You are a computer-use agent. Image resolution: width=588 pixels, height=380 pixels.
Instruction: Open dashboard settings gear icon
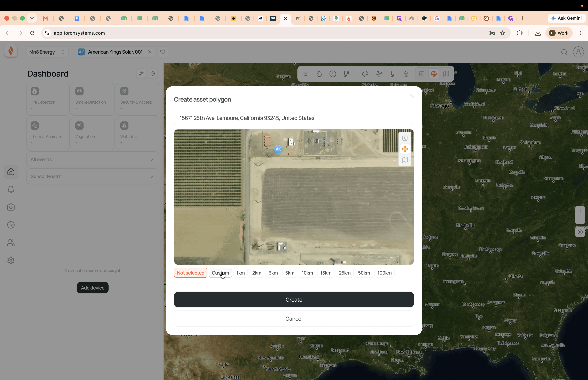tap(153, 73)
